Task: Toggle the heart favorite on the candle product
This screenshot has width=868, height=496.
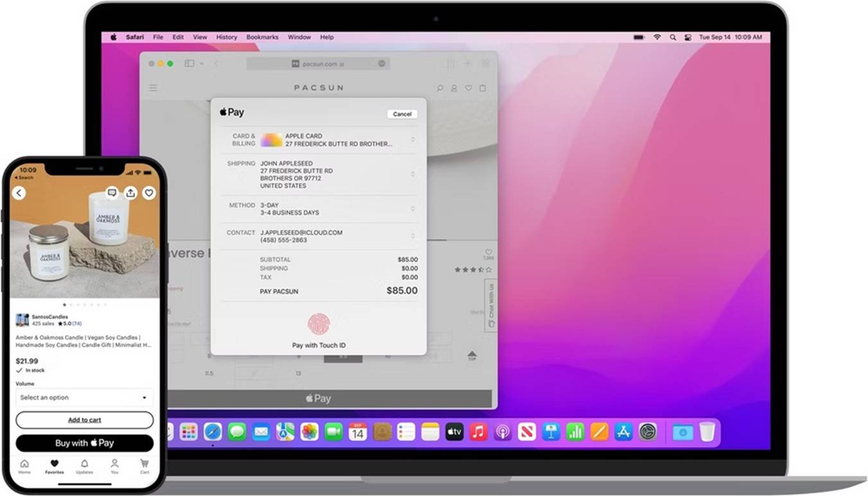Action: 148,192
